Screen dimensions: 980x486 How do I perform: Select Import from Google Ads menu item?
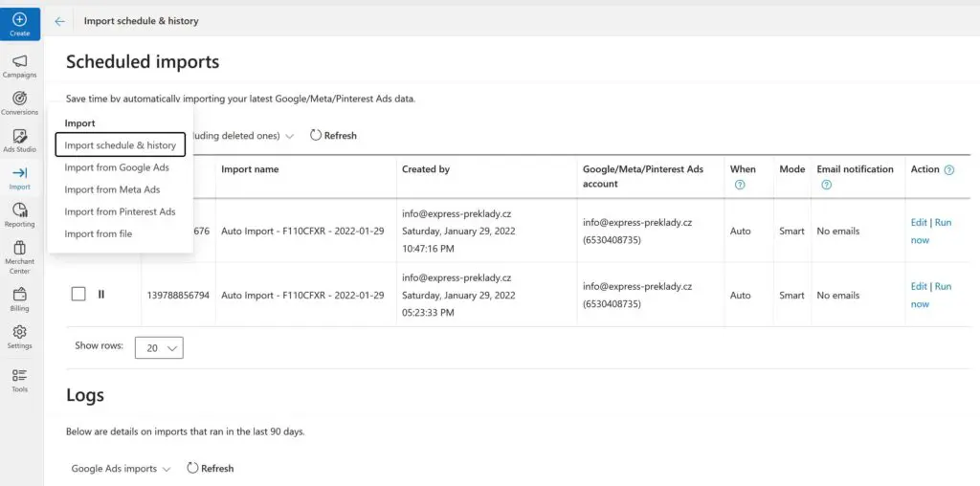pos(117,167)
